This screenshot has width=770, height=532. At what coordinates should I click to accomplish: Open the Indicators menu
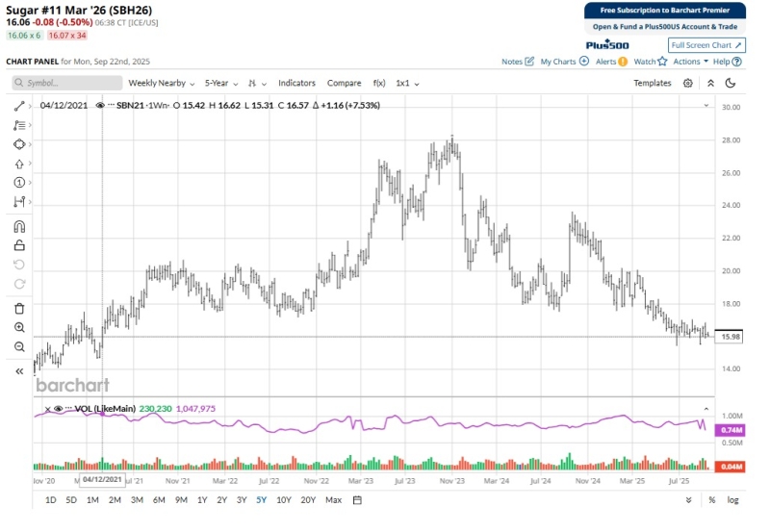pos(296,83)
